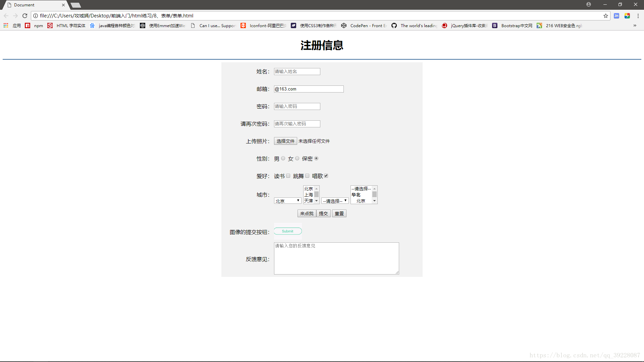
Task: Bookmark this page with the star icon
Action: (x=606, y=16)
